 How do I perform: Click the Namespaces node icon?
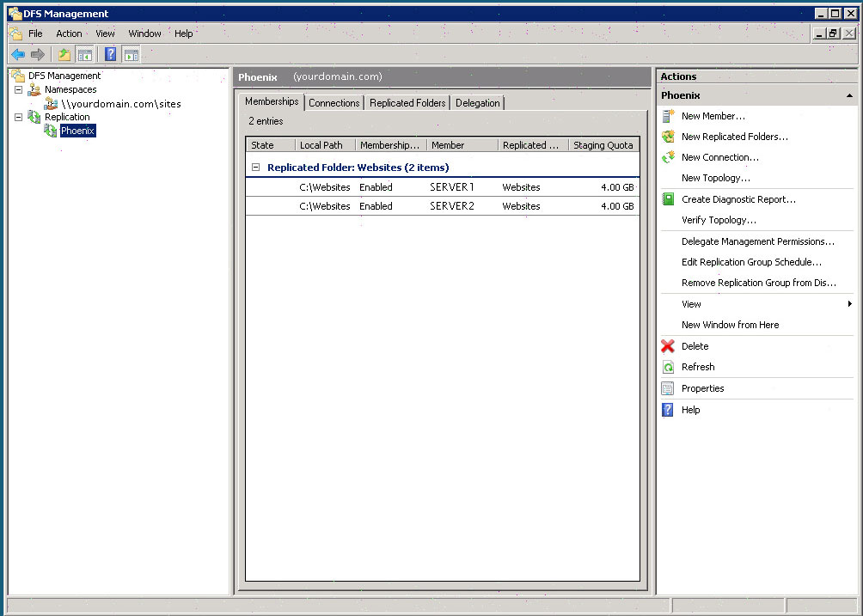coord(34,89)
